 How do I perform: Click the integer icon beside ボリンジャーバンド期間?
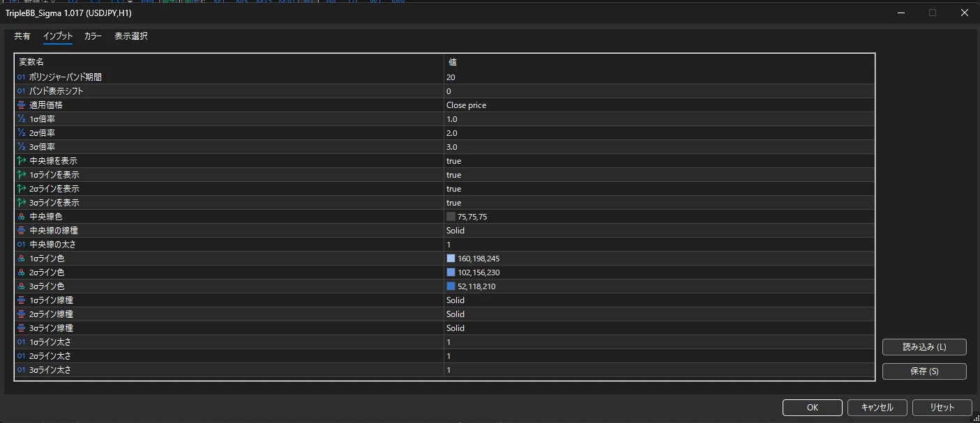coord(21,77)
